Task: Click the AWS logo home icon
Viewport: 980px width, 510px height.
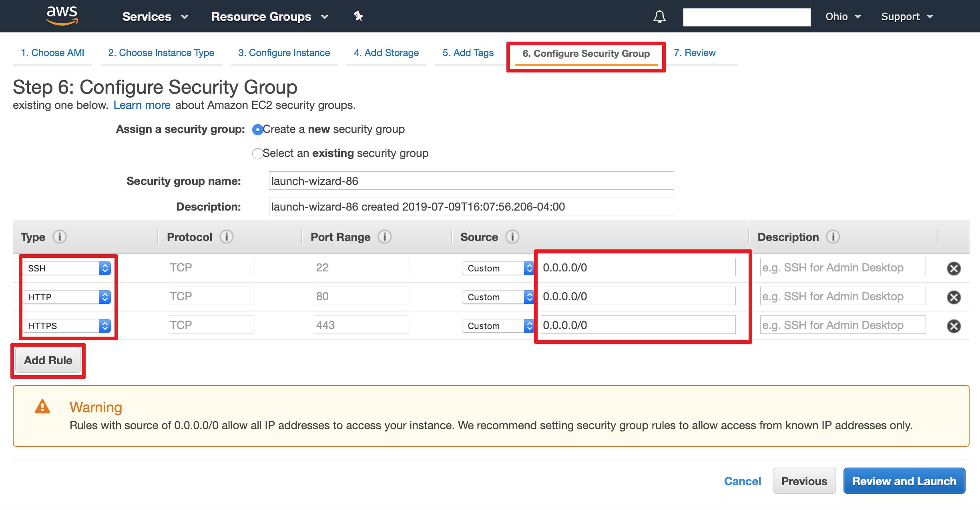Action: click(x=62, y=16)
